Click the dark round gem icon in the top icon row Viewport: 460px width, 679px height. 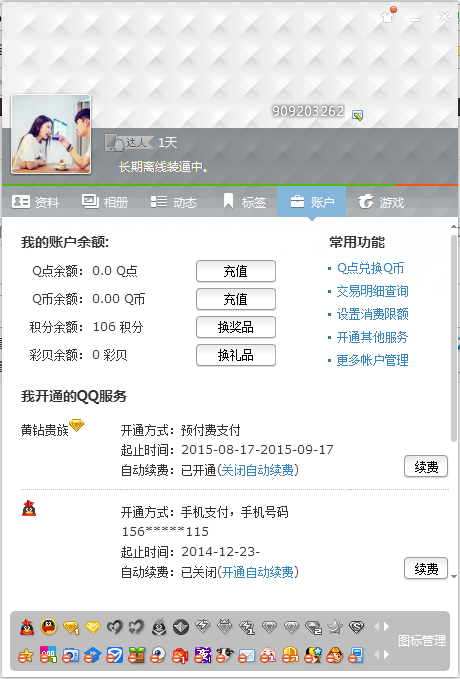tap(181, 627)
